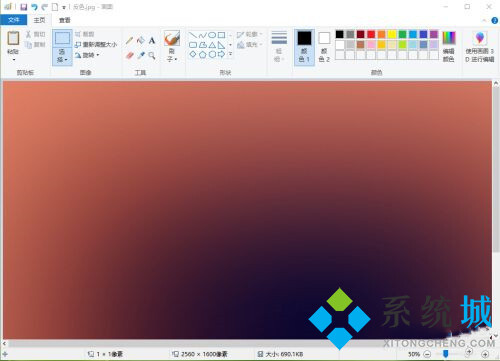
Task: Select the Polygon shape
Action: click(x=202, y=45)
